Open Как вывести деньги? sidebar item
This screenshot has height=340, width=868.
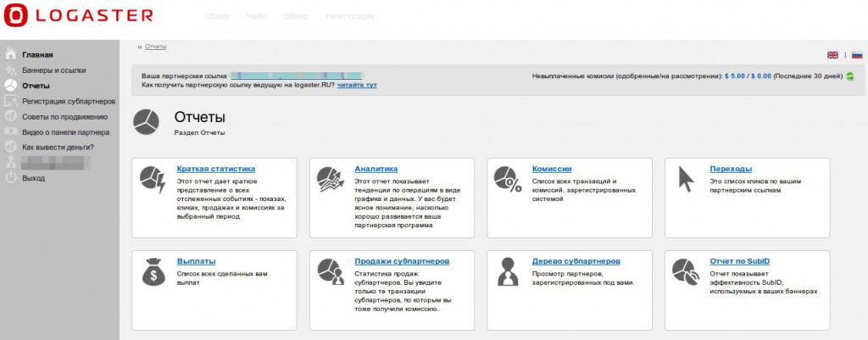pos(58,147)
